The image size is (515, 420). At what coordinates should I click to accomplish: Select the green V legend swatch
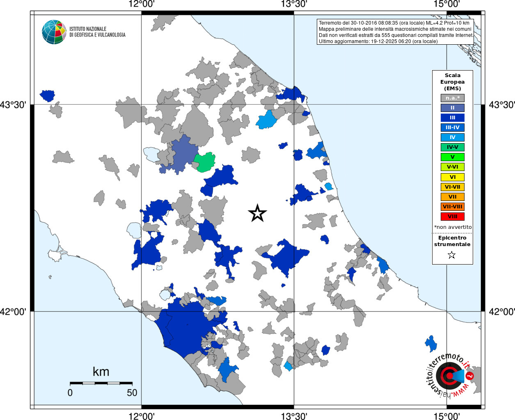point(453,157)
